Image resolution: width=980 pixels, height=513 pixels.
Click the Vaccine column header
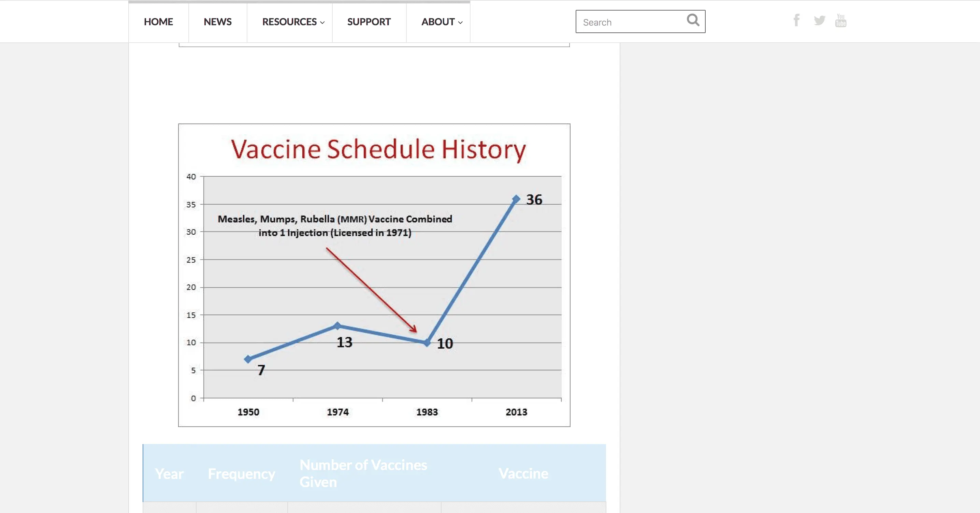point(523,473)
